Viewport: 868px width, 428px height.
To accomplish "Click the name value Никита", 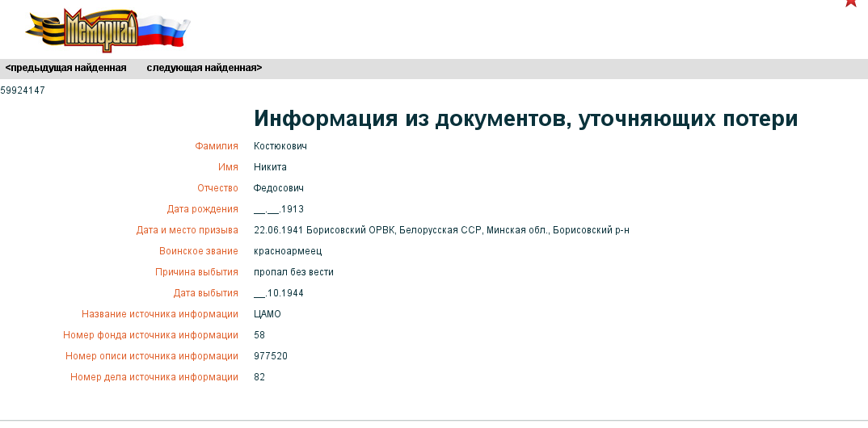I will pyautogui.click(x=270, y=167).
